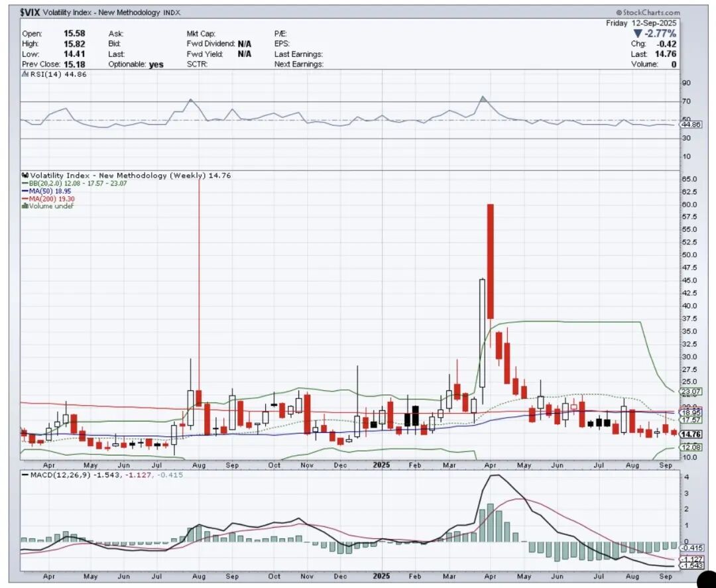Image resolution: width=716 pixels, height=588 pixels.
Task: Click the 17.57 middle band price tag
Action: click(691, 420)
